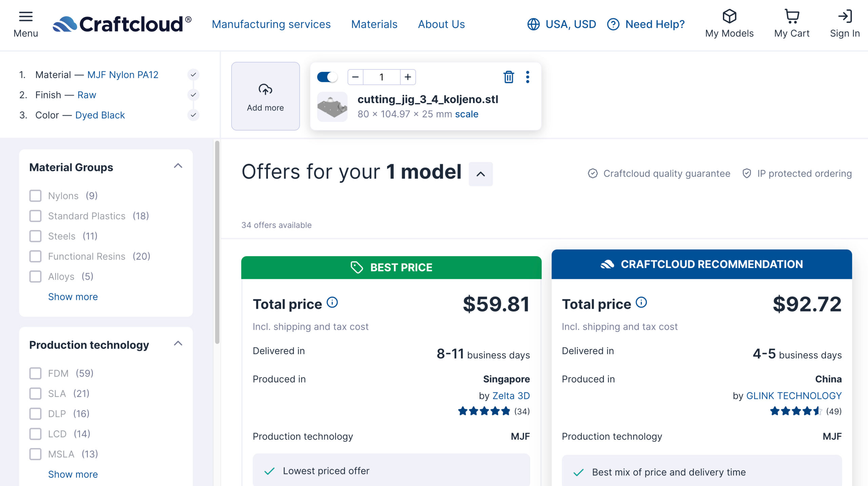This screenshot has height=486, width=868.
Task: Check the FDM technology checkbox
Action: click(x=35, y=373)
